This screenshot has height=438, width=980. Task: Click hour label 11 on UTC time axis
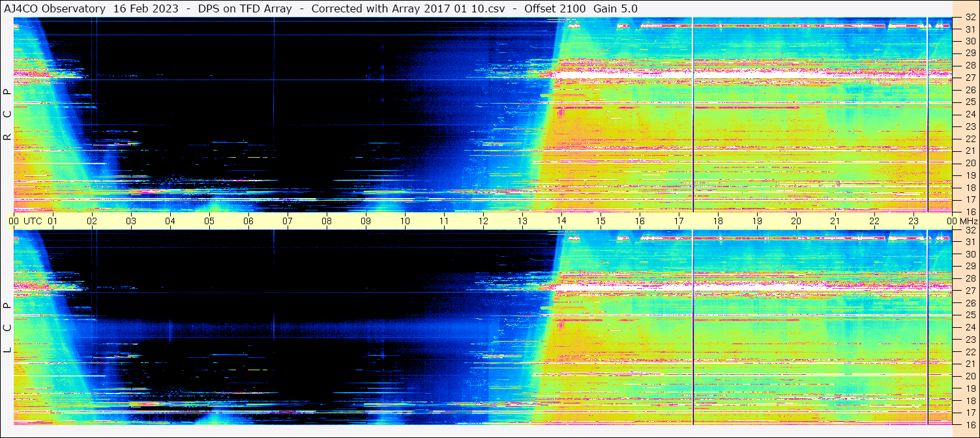pyautogui.click(x=444, y=221)
